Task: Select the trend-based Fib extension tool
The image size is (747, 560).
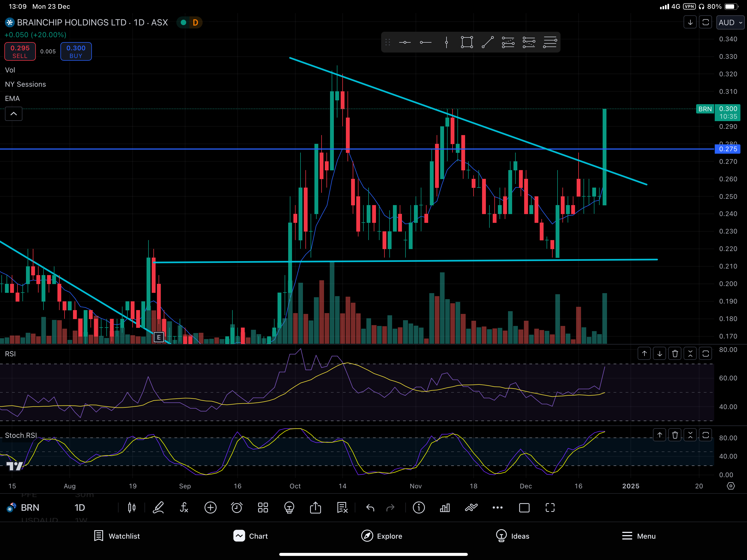Action: 529,42
